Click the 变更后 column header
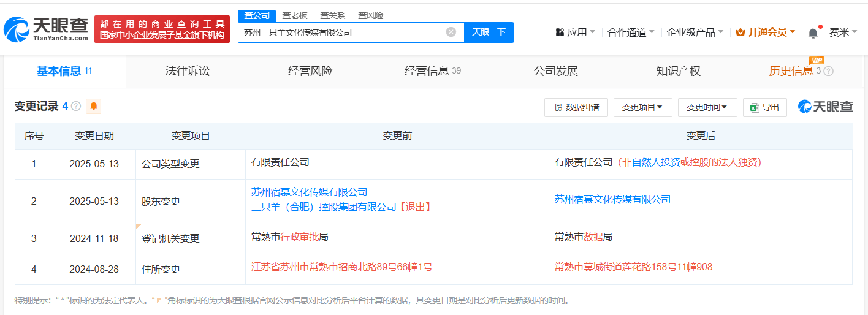Viewport: 868px width, 315px height. click(701, 136)
